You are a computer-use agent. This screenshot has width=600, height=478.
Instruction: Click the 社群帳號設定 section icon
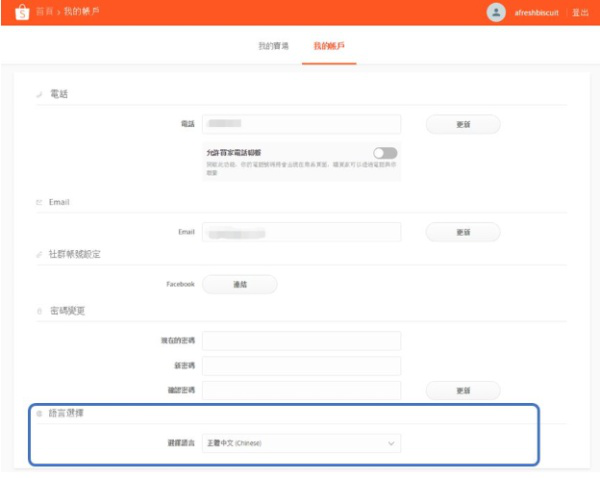[39, 256]
